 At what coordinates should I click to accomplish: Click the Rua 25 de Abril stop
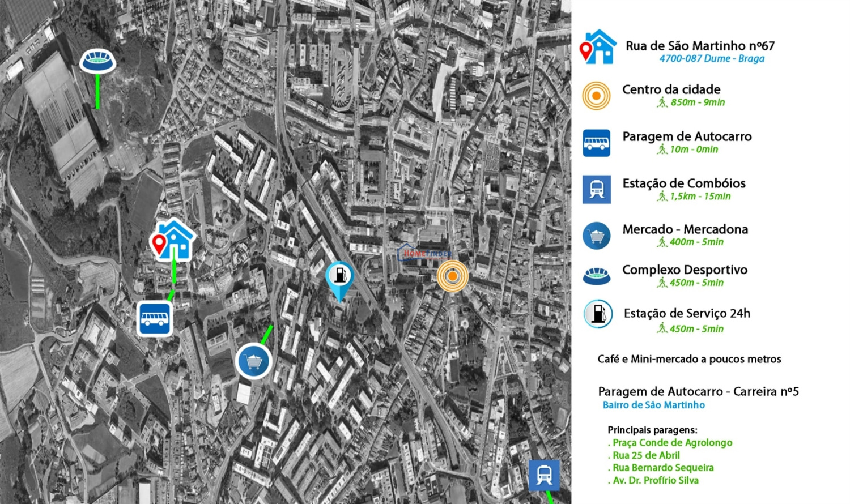(x=646, y=455)
